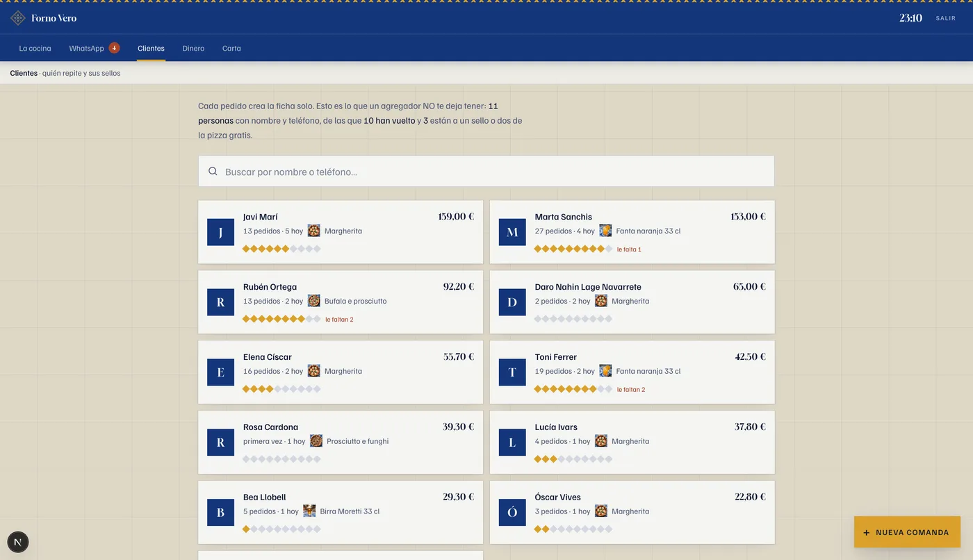The width and height of the screenshot is (973, 560).
Task: Click Óscar Vives's Ó avatar
Action: coord(512,513)
